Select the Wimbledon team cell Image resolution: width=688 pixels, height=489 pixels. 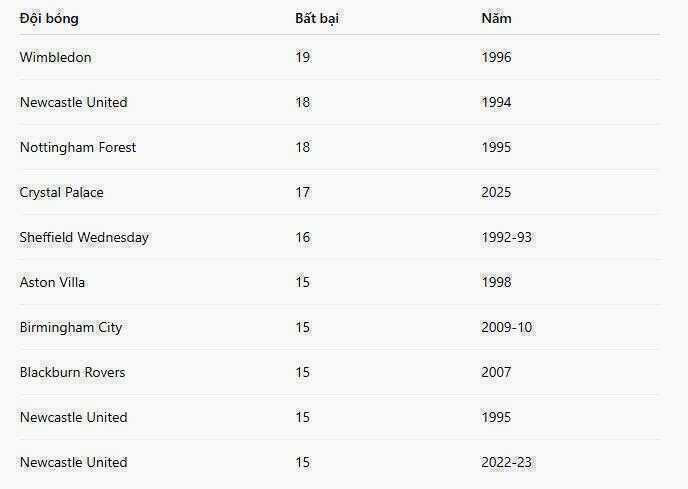tap(55, 57)
